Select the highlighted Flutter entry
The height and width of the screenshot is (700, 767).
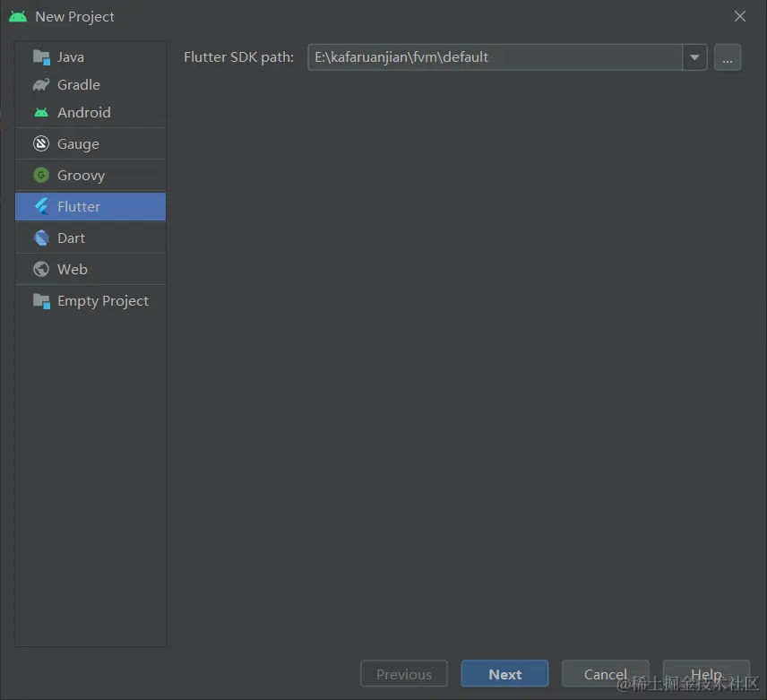[90, 206]
